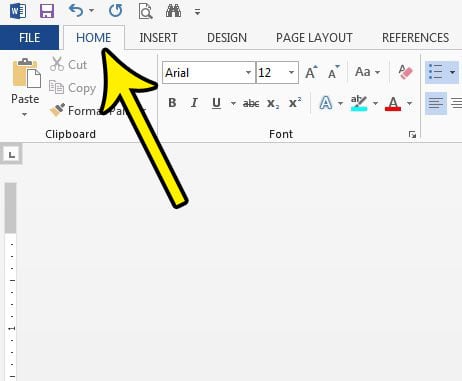Click the vertical ruler

[11, 282]
